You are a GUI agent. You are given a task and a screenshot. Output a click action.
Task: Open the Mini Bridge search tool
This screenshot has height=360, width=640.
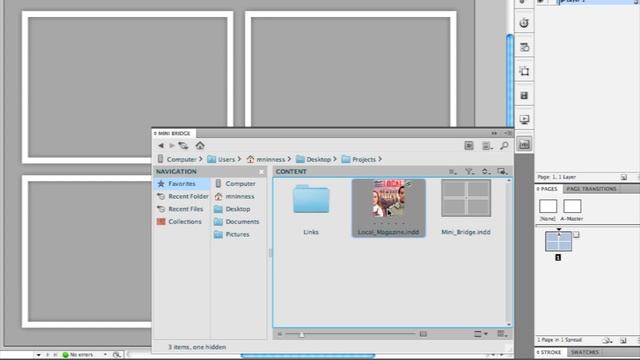(x=504, y=146)
